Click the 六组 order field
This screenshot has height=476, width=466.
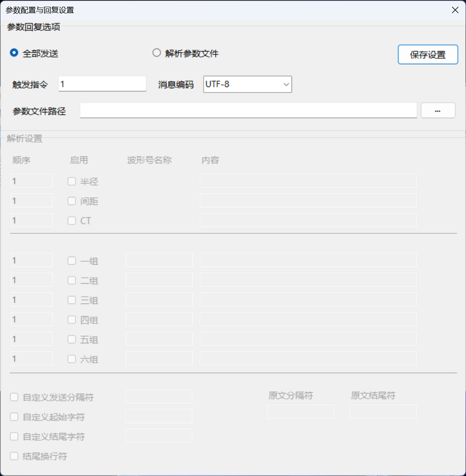pyautogui.click(x=32, y=358)
